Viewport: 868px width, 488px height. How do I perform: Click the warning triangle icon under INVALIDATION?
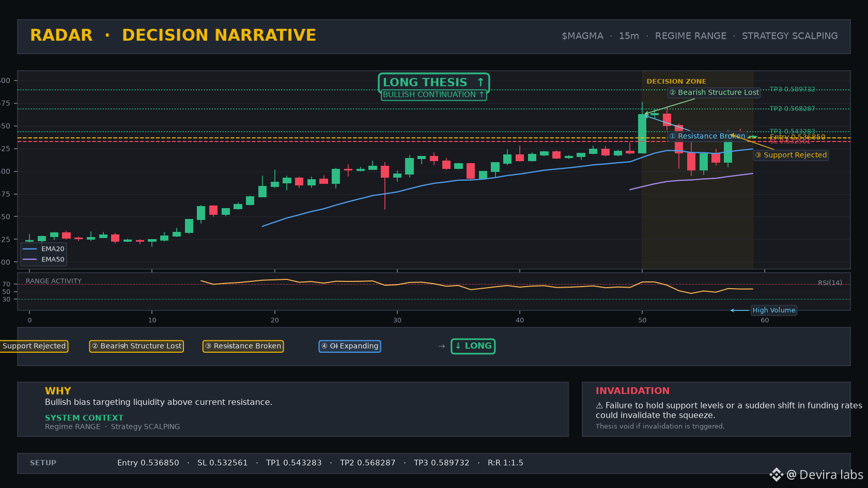coord(599,406)
